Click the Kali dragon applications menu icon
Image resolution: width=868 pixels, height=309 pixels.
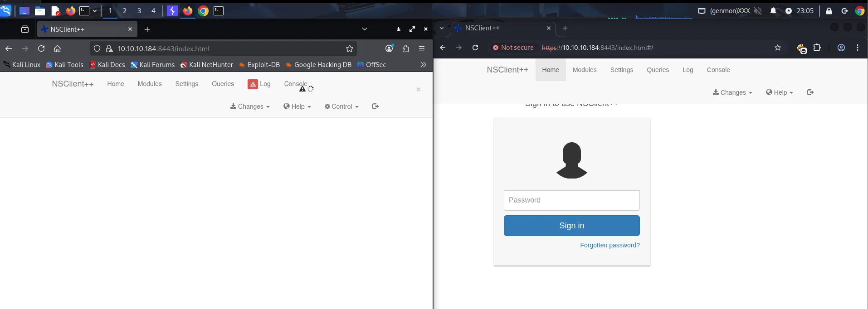(x=6, y=10)
